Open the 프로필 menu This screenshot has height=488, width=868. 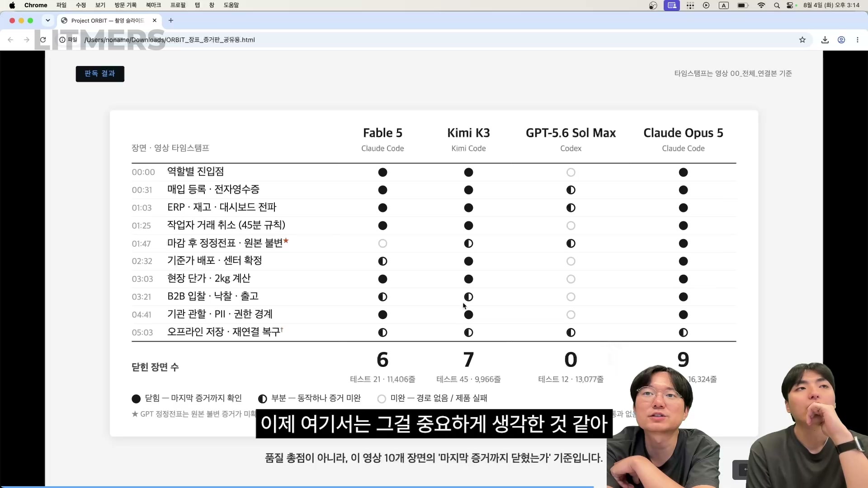click(x=178, y=5)
